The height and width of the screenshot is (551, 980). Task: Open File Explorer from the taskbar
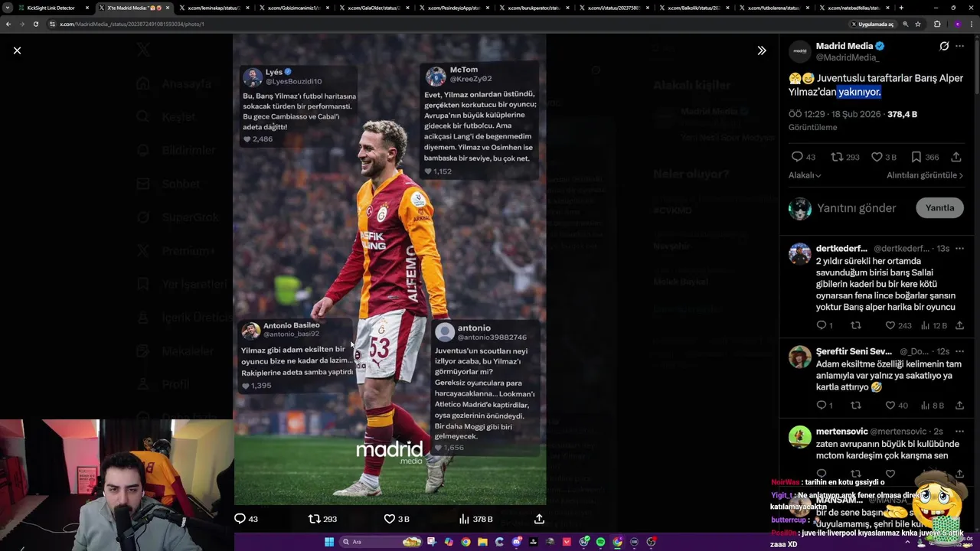pos(482,542)
